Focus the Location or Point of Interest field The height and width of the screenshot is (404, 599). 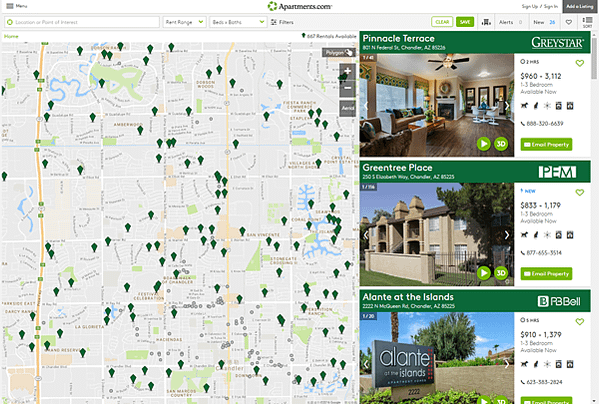[x=82, y=22]
